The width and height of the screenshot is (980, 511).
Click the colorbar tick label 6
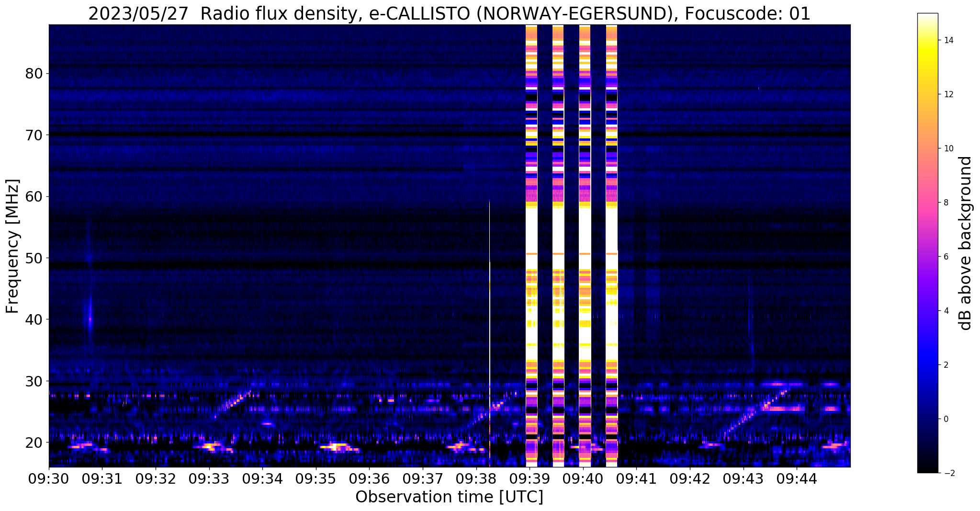[x=946, y=257]
